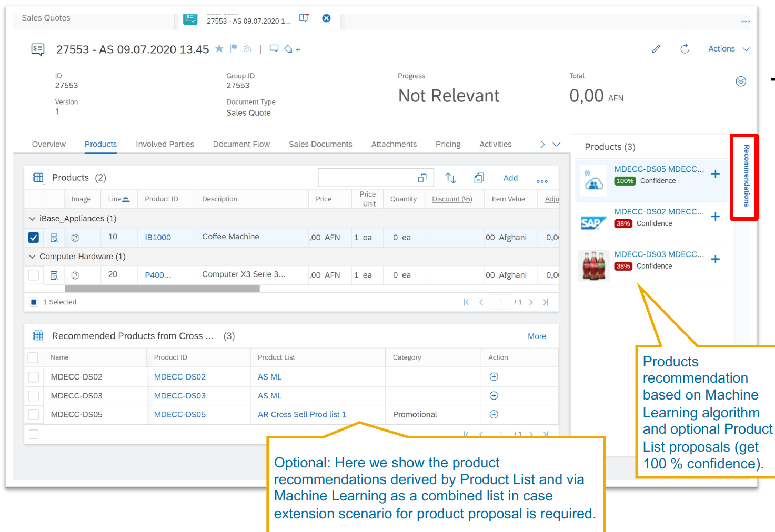Image resolution: width=775 pixels, height=532 pixels.
Task: Collapse the iBase_Appliances group
Action: (x=33, y=218)
